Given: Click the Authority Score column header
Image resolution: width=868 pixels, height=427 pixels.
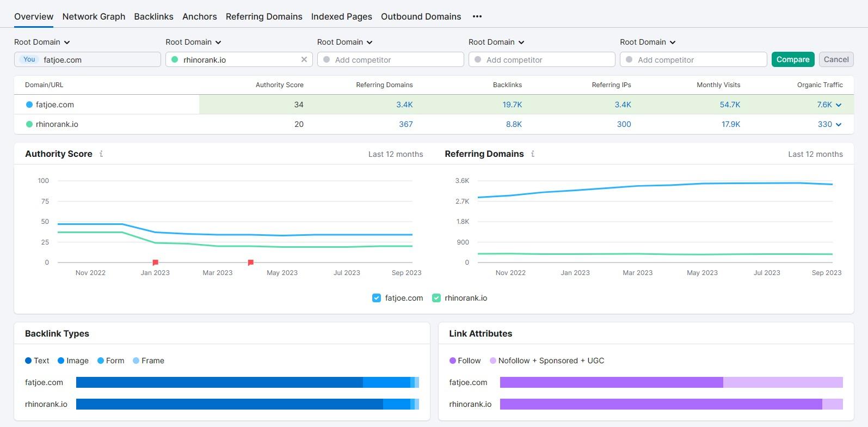Looking at the screenshot, I should point(280,85).
